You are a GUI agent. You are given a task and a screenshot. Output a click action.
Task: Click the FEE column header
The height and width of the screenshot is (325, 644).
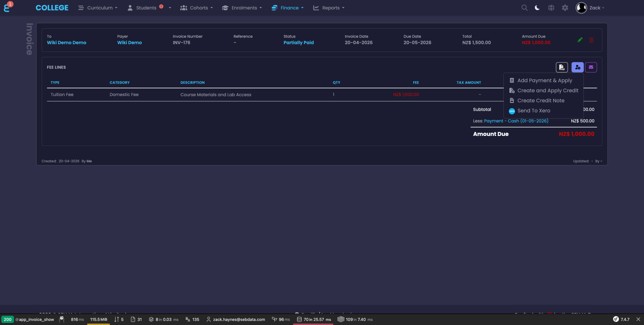[416, 82]
